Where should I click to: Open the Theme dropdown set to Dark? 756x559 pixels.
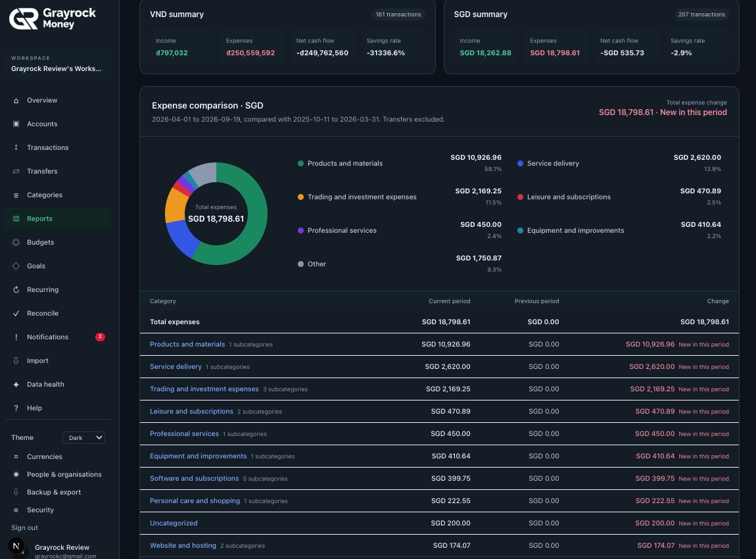pos(84,437)
